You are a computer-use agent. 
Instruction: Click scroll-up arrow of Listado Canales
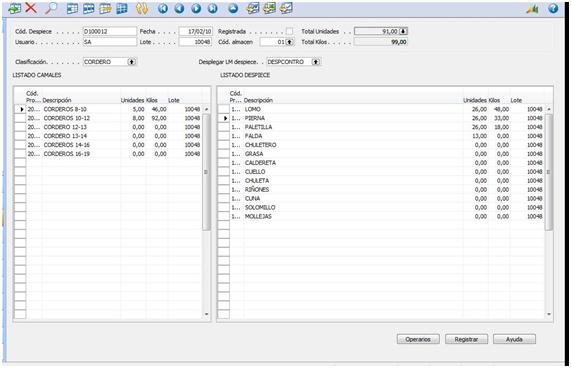coord(206,109)
